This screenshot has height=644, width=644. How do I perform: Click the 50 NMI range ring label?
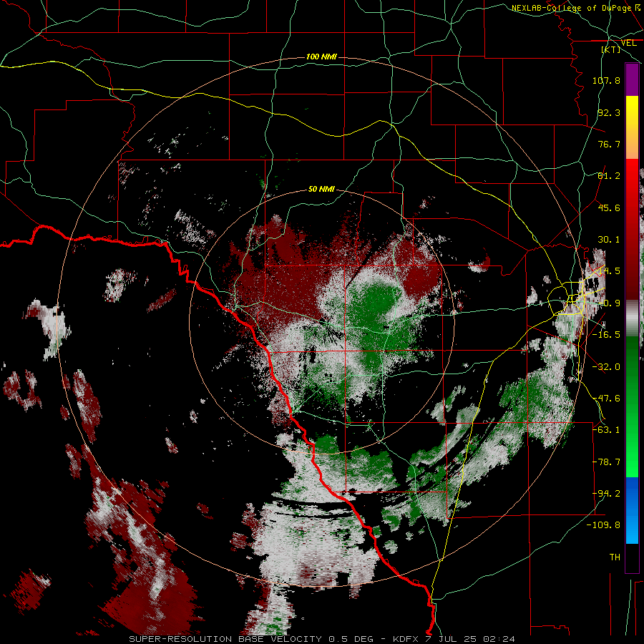pyautogui.click(x=321, y=190)
